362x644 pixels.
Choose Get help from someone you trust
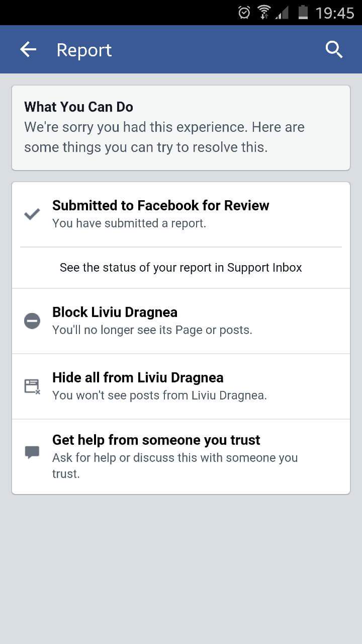(181, 456)
